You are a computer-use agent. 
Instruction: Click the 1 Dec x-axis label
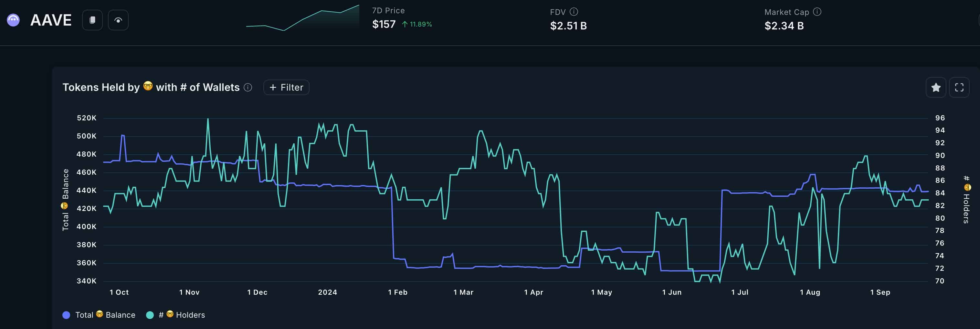(257, 292)
